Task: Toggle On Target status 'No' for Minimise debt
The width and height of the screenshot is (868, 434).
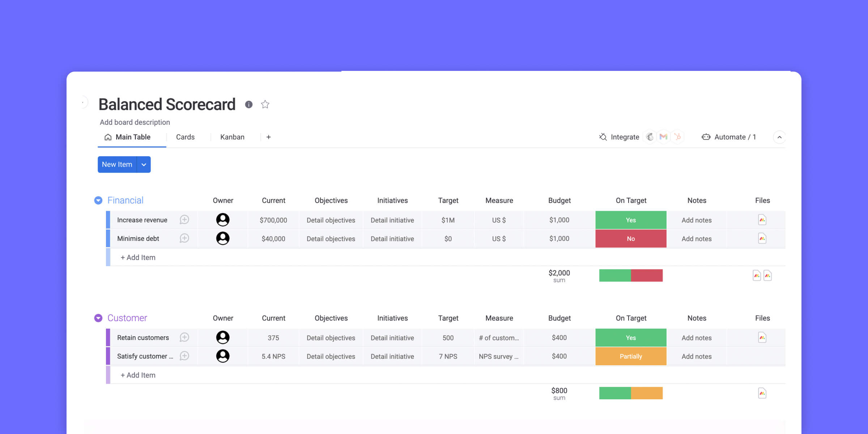Action: pyautogui.click(x=631, y=238)
